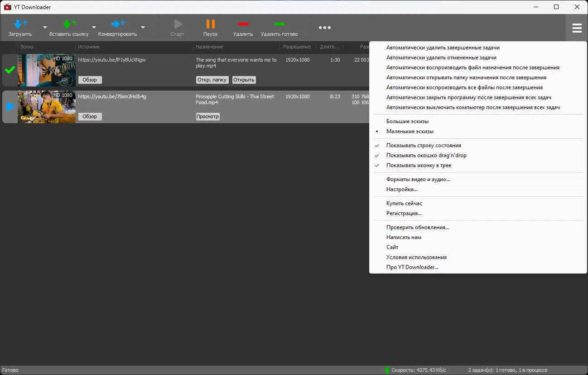Click the 8:23 duration cell
Viewport: 588px width, 375px height.
pyautogui.click(x=335, y=96)
